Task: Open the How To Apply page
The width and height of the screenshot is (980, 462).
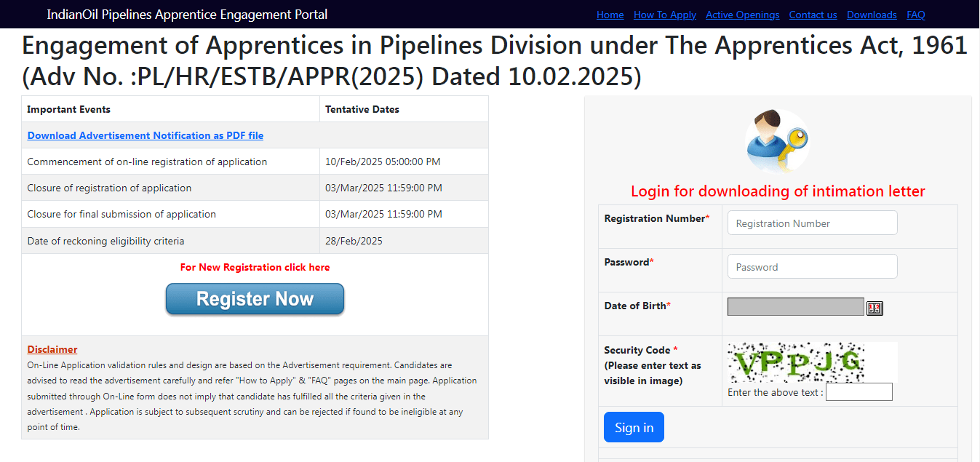Action: (x=664, y=15)
